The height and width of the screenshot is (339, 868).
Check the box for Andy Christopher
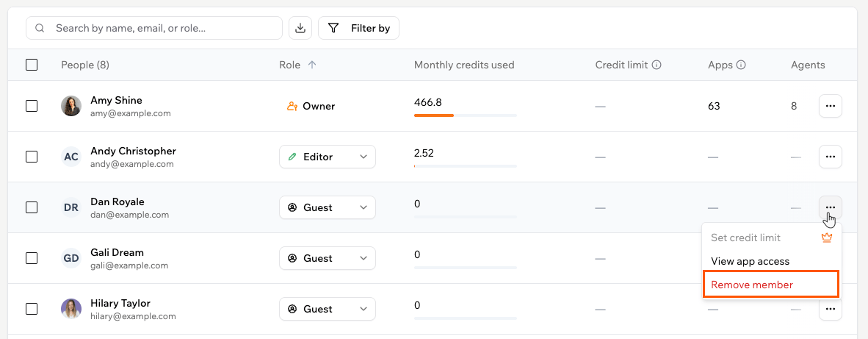pos(32,157)
